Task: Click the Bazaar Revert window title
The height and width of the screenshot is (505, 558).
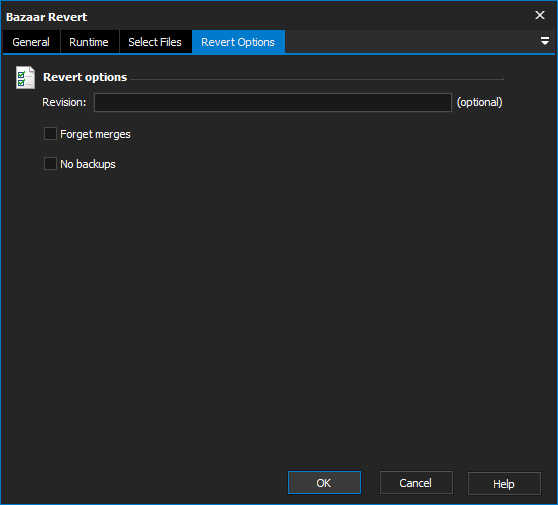Action: coord(47,17)
